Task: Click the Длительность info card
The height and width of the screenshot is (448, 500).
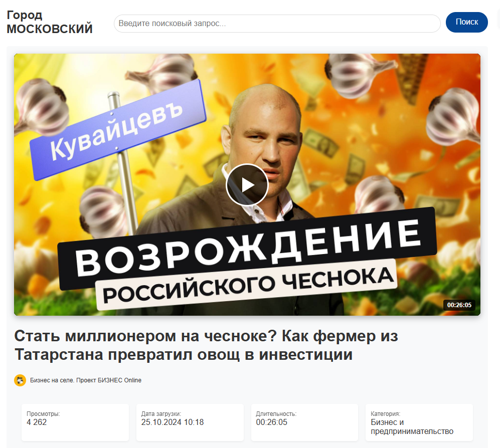Action: click(x=304, y=422)
